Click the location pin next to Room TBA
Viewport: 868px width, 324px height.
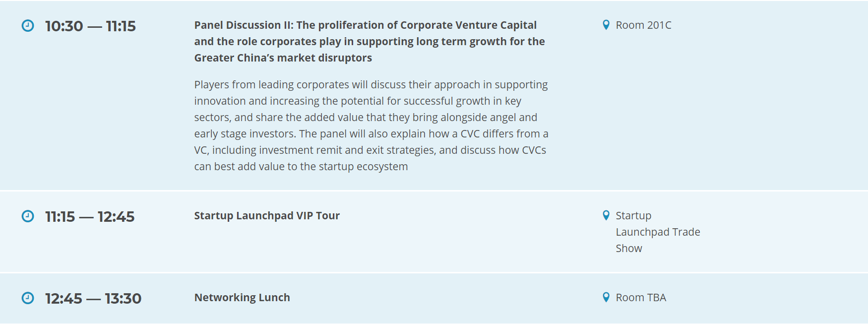[x=606, y=297]
